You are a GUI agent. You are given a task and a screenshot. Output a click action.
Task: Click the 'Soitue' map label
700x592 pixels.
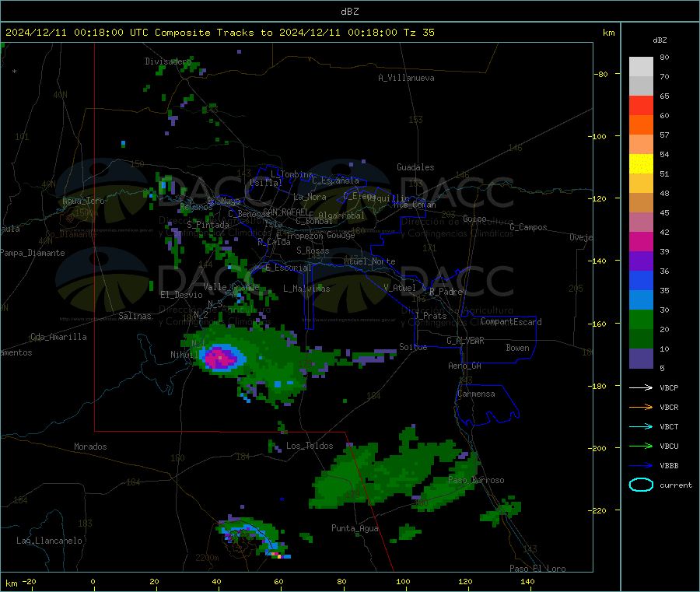pos(413,347)
